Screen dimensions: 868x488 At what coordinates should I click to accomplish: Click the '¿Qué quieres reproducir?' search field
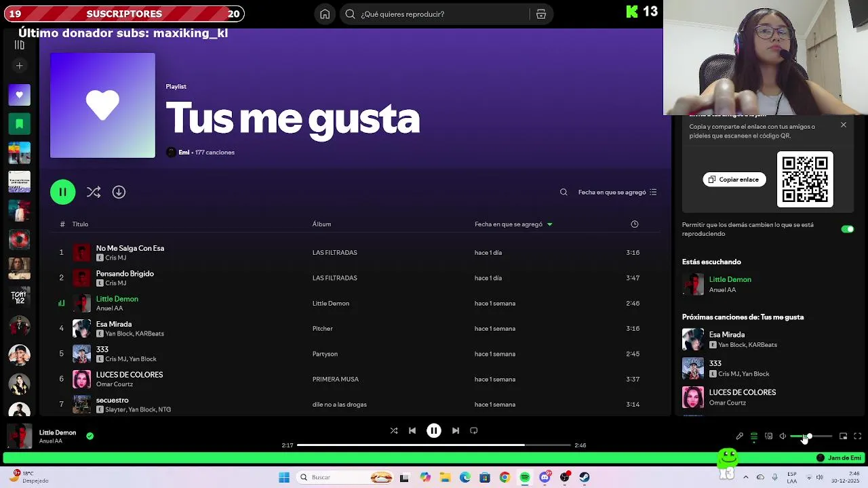pyautogui.click(x=434, y=14)
